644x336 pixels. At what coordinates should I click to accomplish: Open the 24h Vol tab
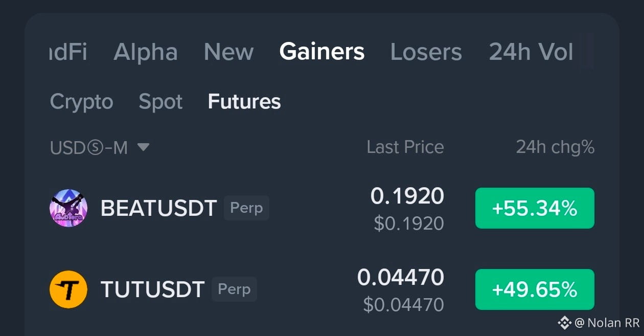coord(531,52)
